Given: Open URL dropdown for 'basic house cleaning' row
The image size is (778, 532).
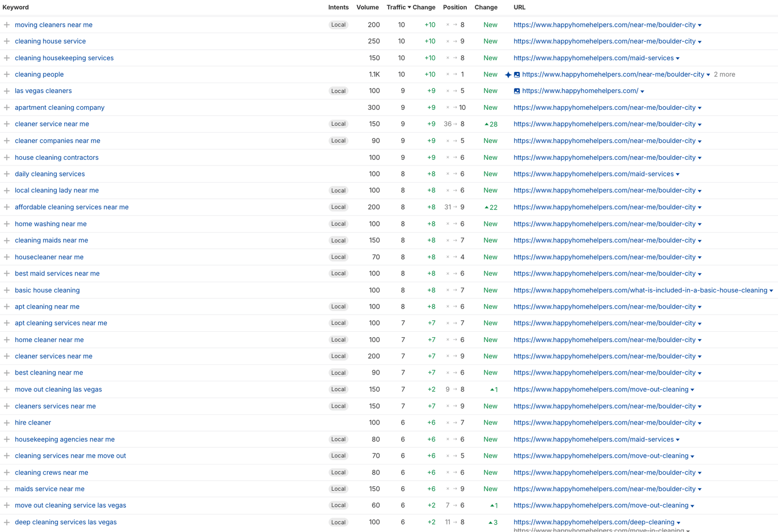Looking at the screenshot, I should [771, 291].
